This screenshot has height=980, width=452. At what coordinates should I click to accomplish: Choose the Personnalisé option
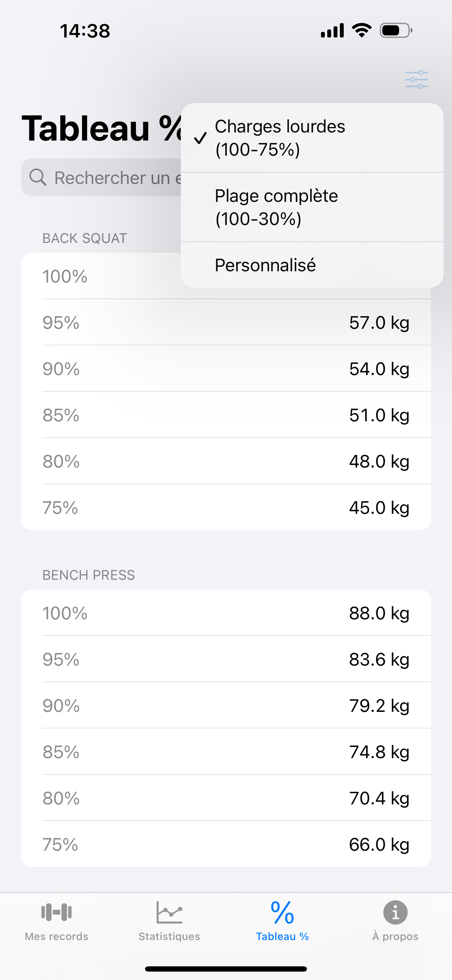point(312,265)
